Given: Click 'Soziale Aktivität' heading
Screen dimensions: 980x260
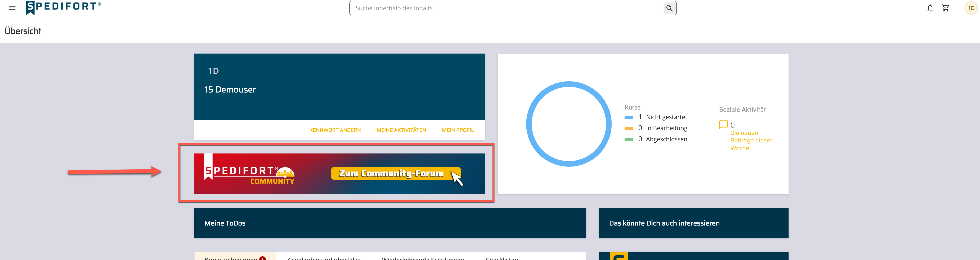Looking at the screenshot, I should point(742,109).
